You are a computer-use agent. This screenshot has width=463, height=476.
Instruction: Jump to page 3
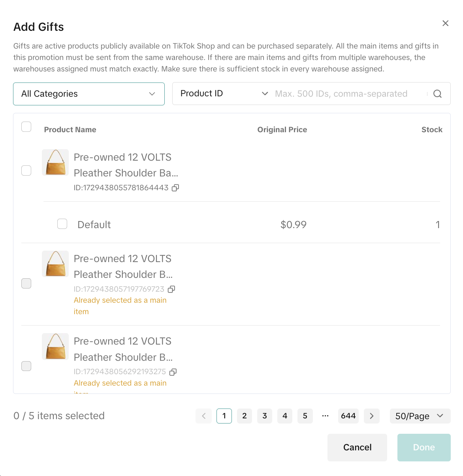click(x=265, y=416)
